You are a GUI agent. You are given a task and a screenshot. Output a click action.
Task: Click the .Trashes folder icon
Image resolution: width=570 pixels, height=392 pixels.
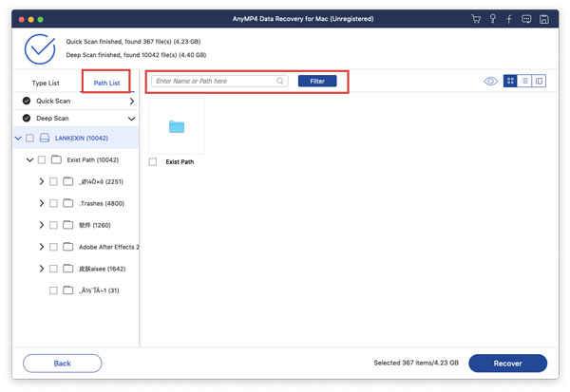coord(68,203)
